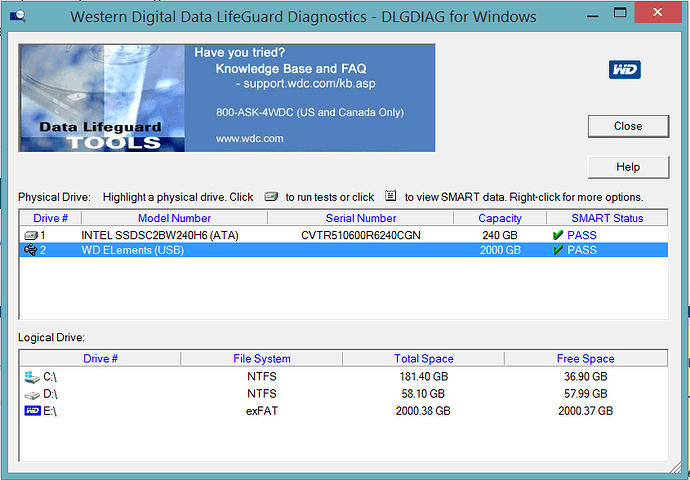Click the Knowledge Base and FAQ text

(x=291, y=69)
